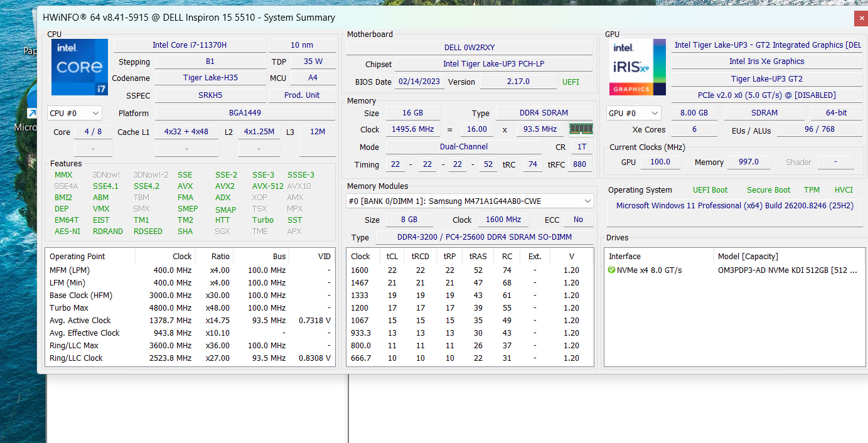
Task: Click the Tiger Lake-H35 codename field
Action: click(210, 78)
